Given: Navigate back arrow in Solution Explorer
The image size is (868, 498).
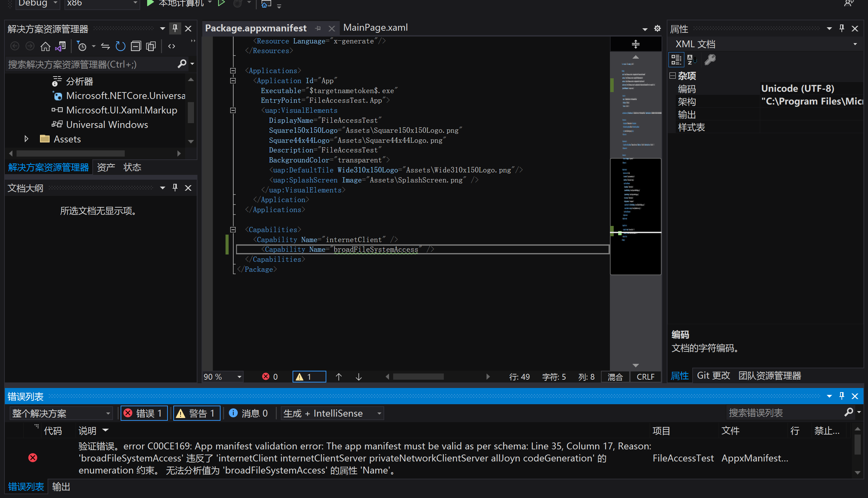Looking at the screenshot, I should (x=15, y=46).
